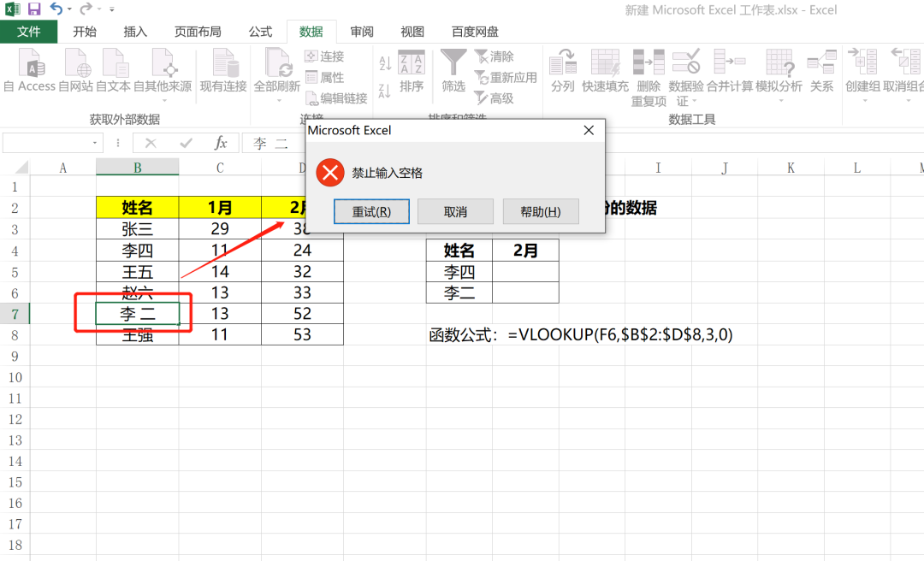The width and height of the screenshot is (924, 561).
Task: Import data from web (自网站)
Action: click(x=75, y=71)
